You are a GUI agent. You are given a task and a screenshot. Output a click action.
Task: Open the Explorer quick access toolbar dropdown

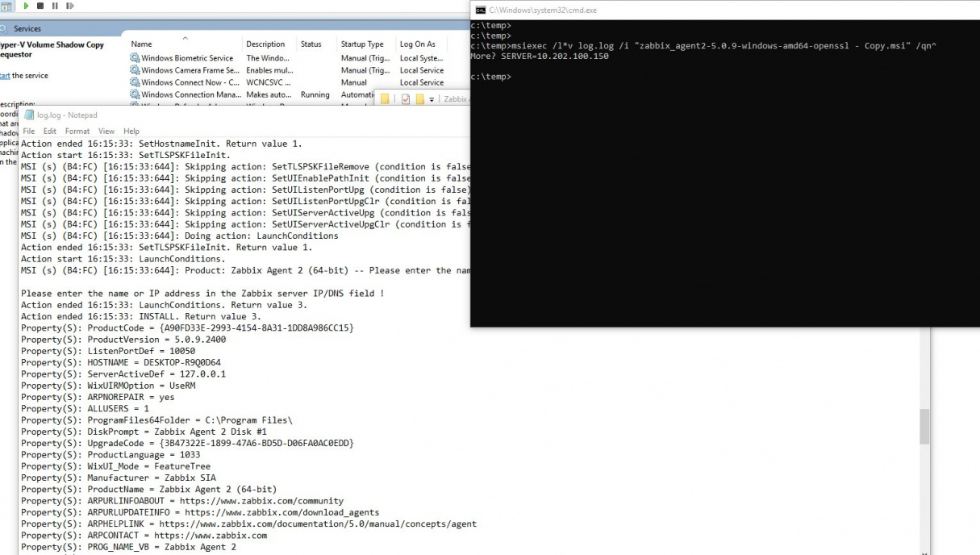coord(432,99)
